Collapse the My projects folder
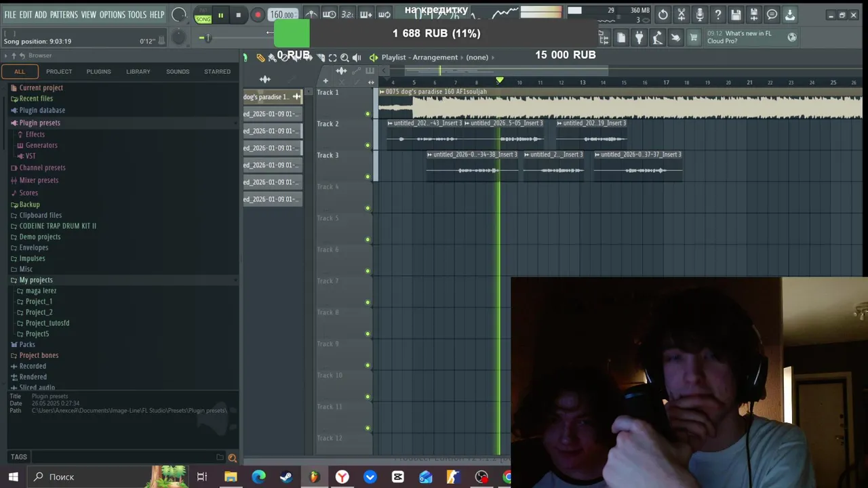The height and width of the screenshot is (488, 868). click(x=36, y=280)
